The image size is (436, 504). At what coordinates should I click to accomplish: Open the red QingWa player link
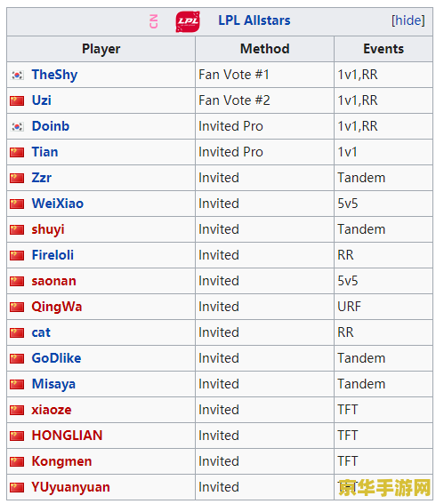pos(57,307)
